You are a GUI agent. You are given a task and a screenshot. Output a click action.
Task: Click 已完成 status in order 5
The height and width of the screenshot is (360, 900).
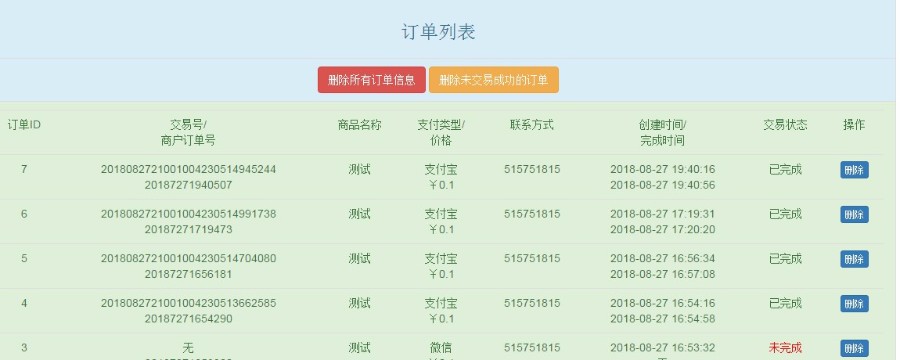click(785, 258)
